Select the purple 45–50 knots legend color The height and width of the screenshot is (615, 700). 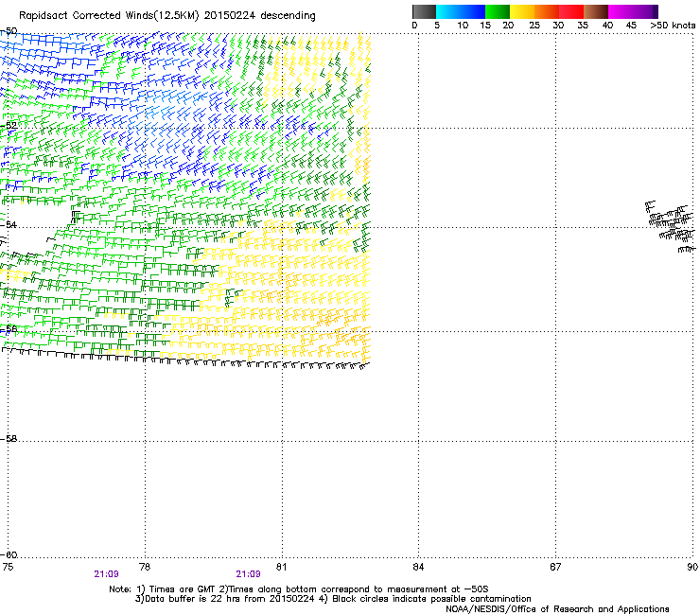[645, 11]
